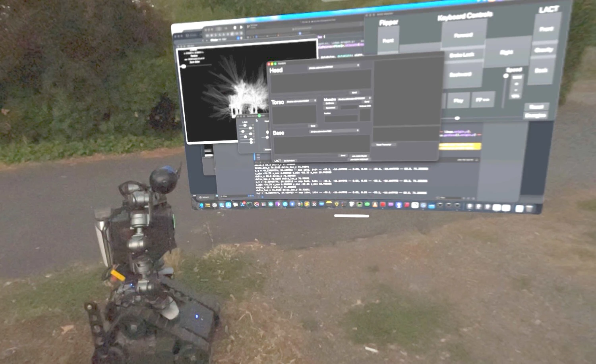Click the Speed slider handle

click(x=506, y=76)
